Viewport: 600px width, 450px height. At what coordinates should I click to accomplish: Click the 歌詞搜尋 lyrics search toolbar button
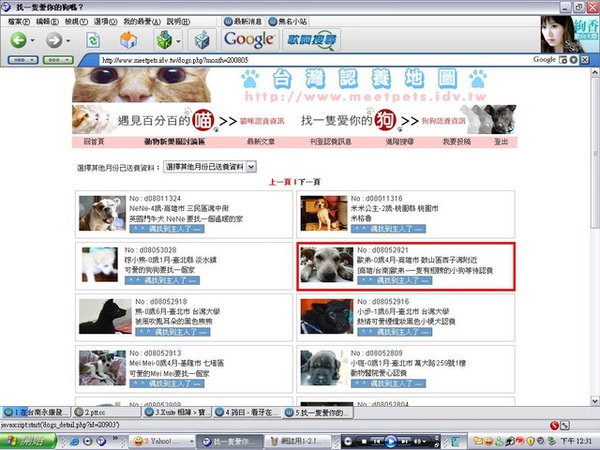click(311, 39)
